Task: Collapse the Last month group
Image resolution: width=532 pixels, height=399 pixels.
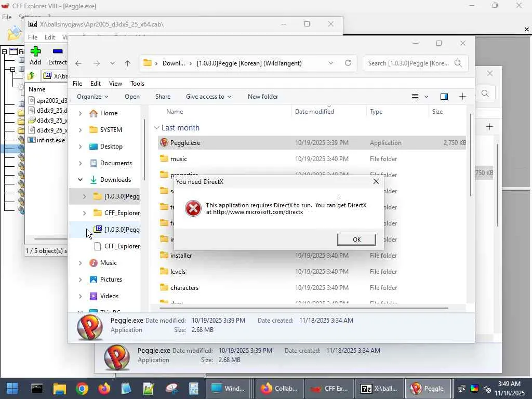Action: [156, 128]
